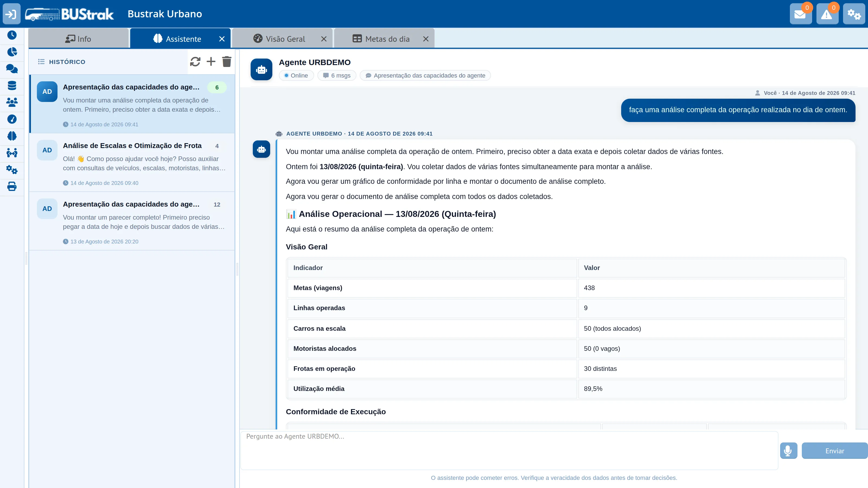Click the Agente URBDEMO robot avatar in header
This screenshot has width=868, height=488.
[261, 69]
